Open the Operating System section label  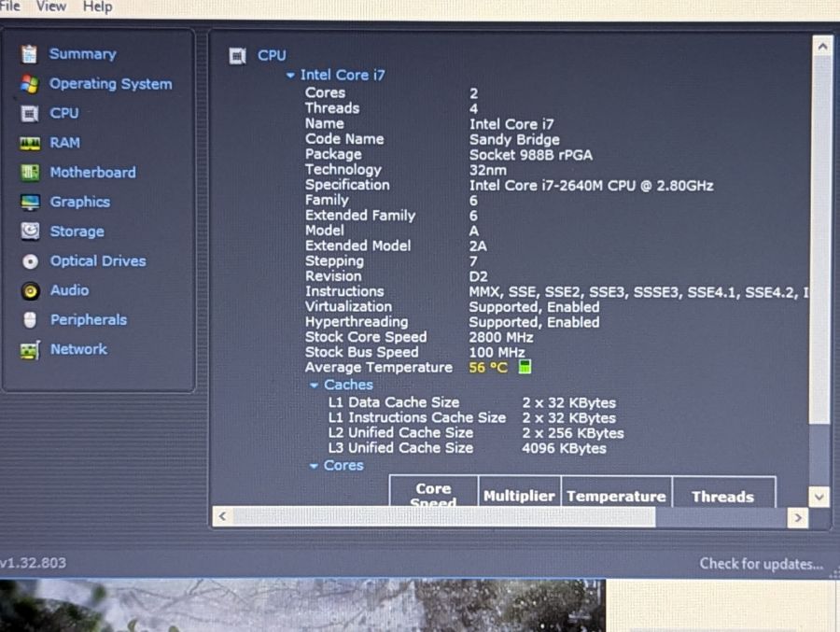111,84
